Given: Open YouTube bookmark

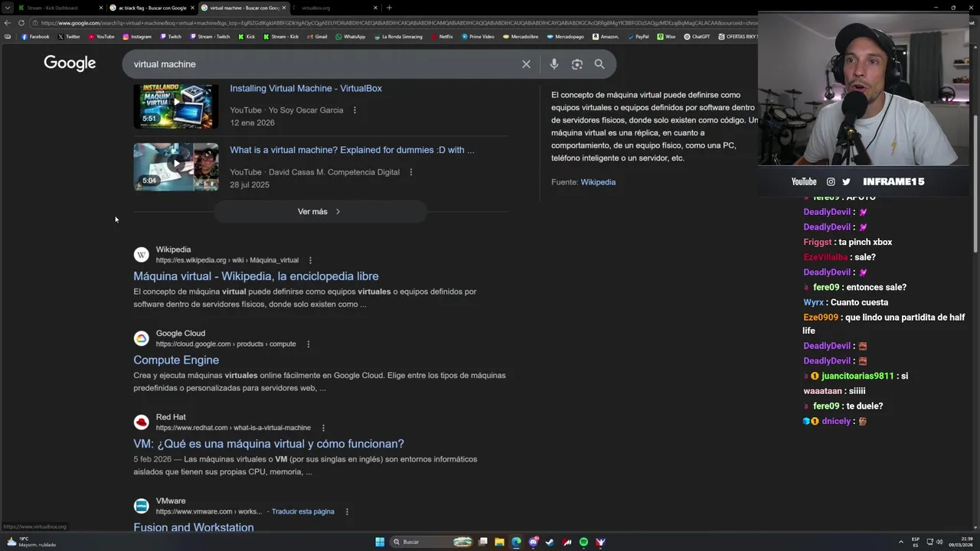Looking at the screenshot, I should coord(102,37).
